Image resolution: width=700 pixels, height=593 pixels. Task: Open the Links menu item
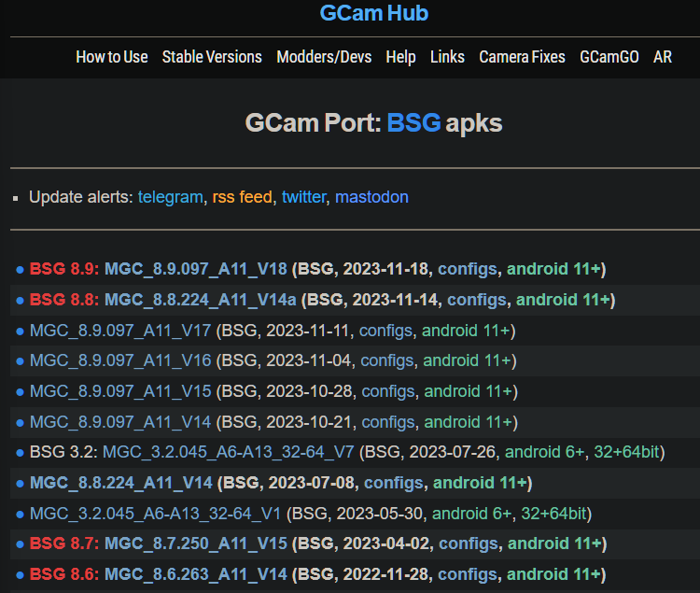click(x=447, y=57)
